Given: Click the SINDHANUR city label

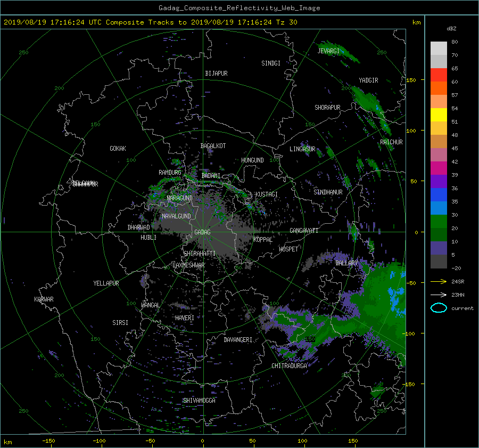Looking at the screenshot, I should click(x=328, y=192).
